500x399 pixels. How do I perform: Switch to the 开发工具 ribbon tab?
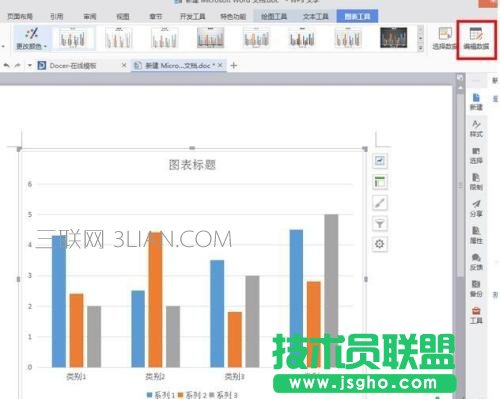tap(192, 16)
